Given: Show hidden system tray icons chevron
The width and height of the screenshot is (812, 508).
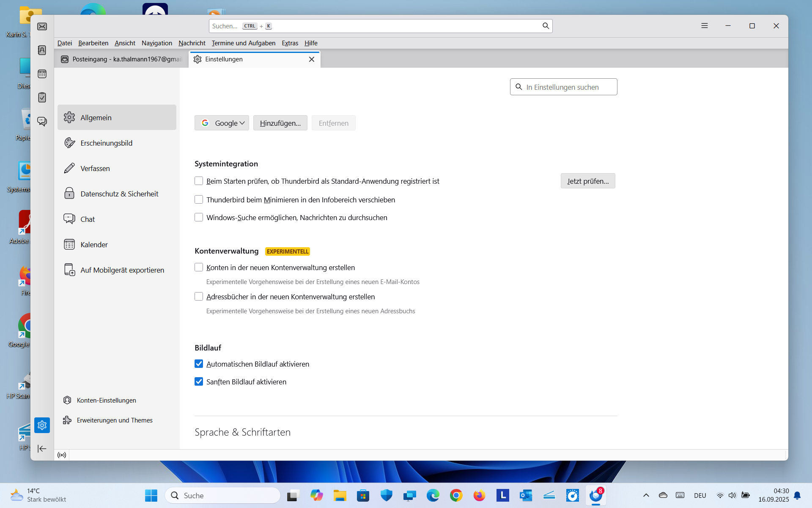Looking at the screenshot, I should (646, 495).
